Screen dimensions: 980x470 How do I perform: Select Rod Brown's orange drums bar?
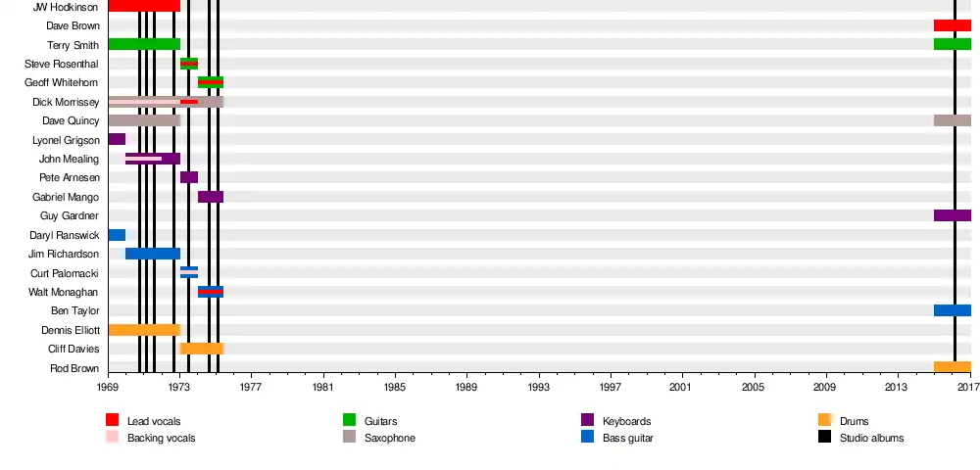(x=952, y=367)
